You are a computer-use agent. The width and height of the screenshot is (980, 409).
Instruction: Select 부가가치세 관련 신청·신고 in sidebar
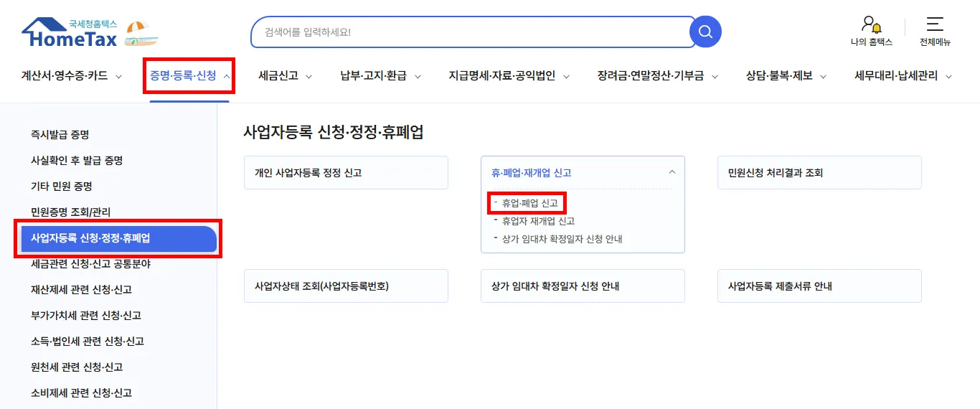pos(86,316)
